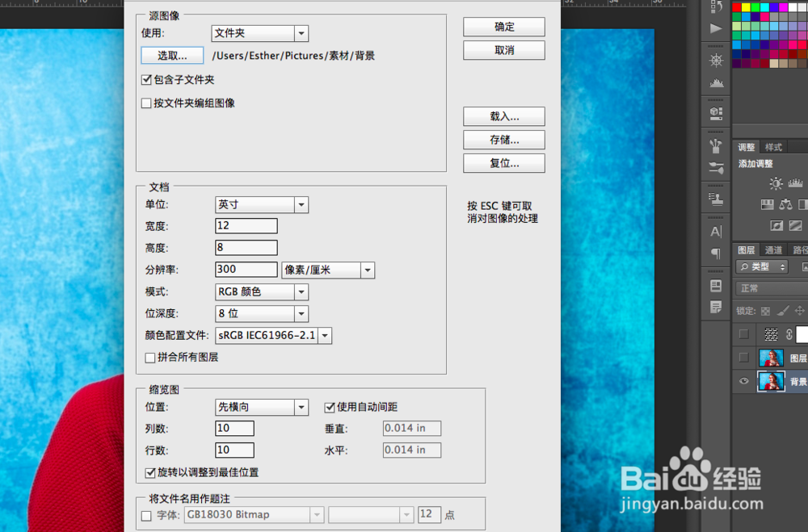Switch to the 样式 tab
This screenshot has height=532, width=808.
coord(773,147)
